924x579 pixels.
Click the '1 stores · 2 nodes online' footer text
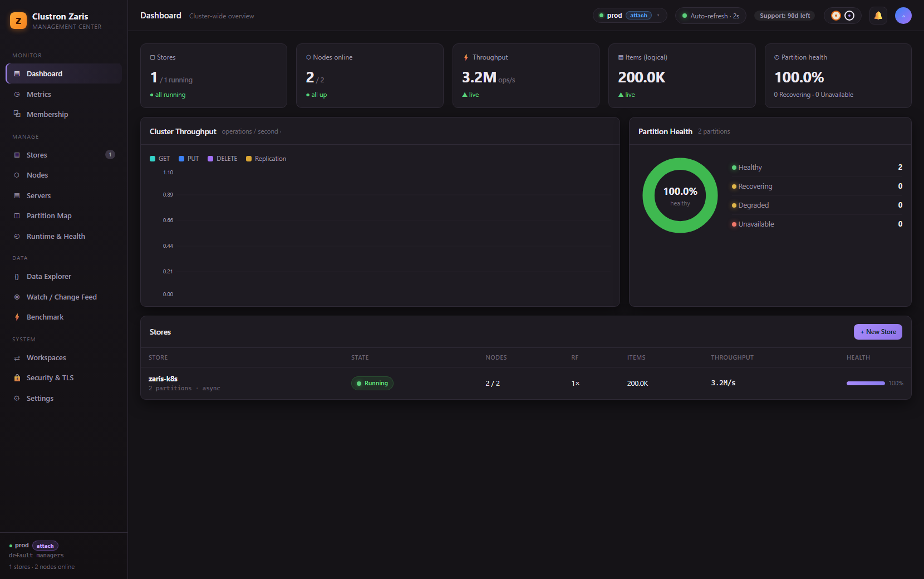pos(42,567)
